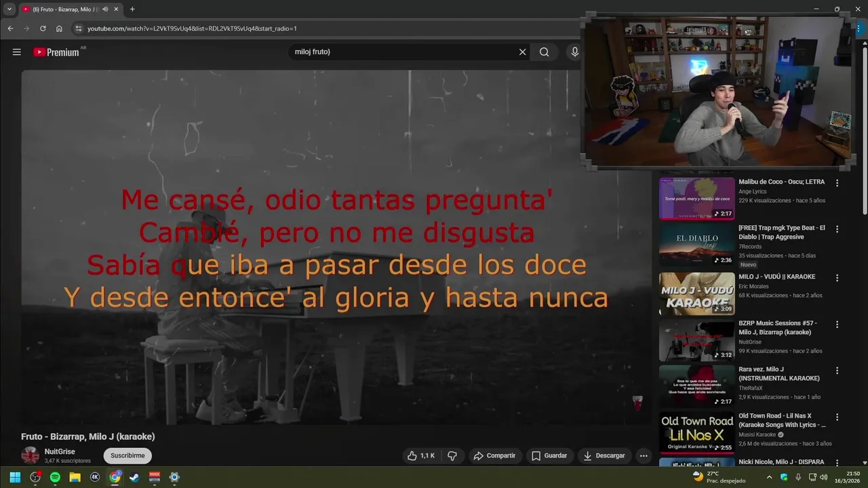Open Windows Start menu

pyautogui.click(x=15, y=477)
